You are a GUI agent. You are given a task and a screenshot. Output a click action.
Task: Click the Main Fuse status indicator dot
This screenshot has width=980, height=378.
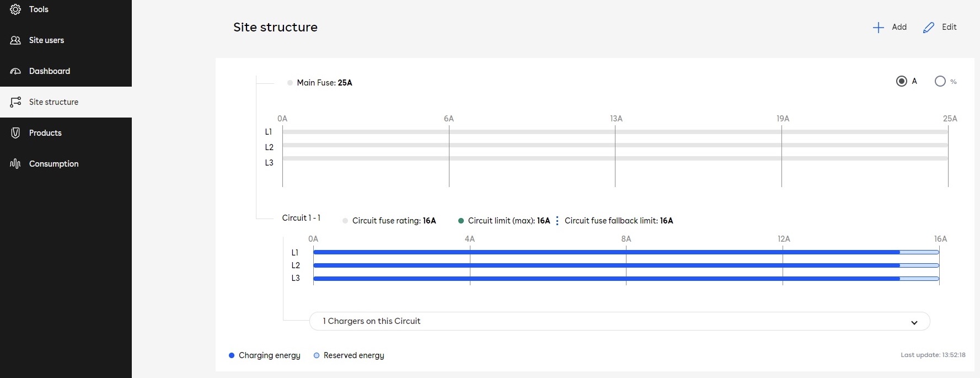pos(290,82)
